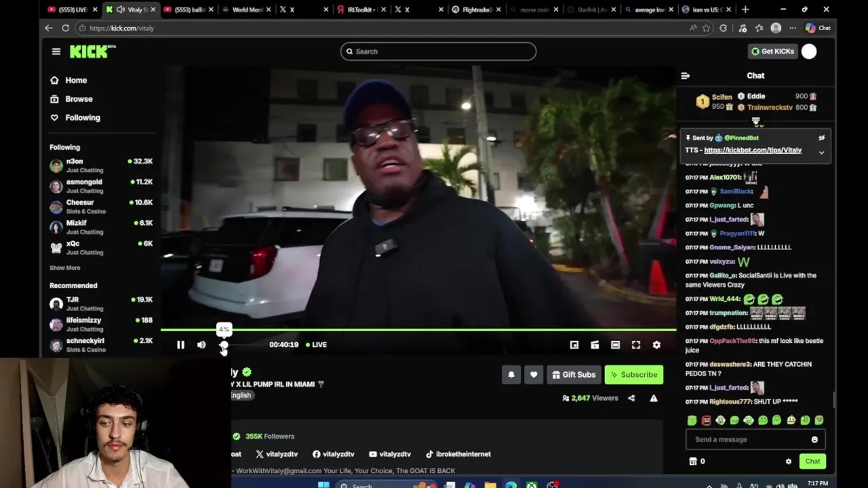Go back with browser back arrow

click(49, 28)
